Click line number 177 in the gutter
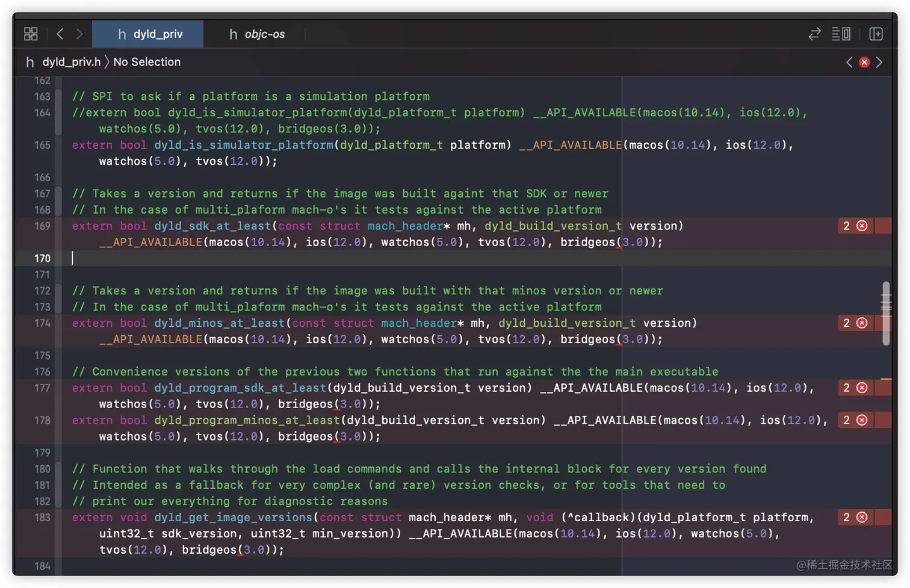This screenshot has height=588, width=910. (42, 388)
